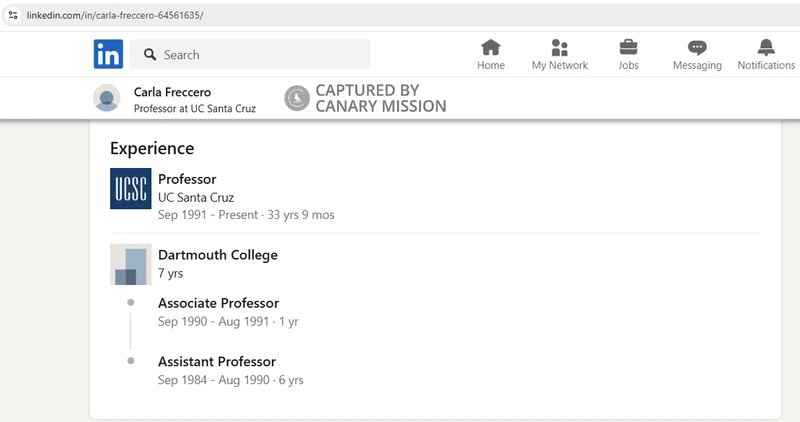This screenshot has height=422, width=800.
Task: Click the LinkedIn logo icon
Action: pyautogui.click(x=108, y=54)
